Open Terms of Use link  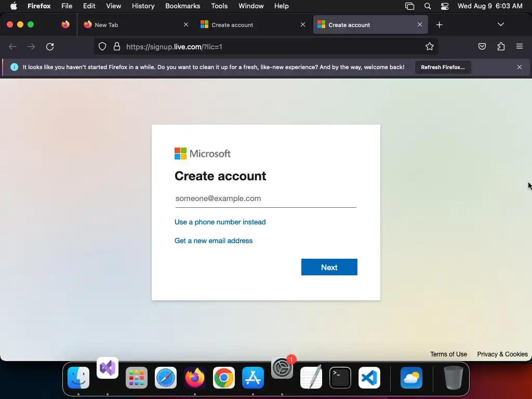pyautogui.click(x=448, y=354)
